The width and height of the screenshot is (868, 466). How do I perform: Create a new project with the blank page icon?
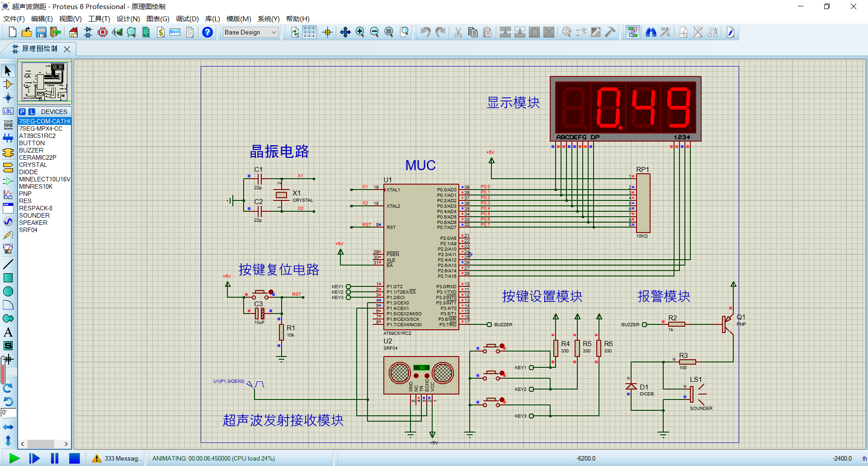coord(13,32)
